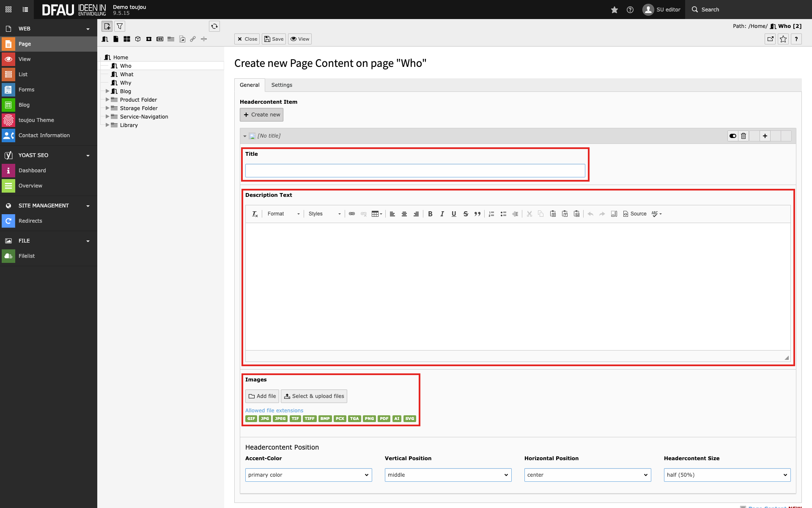Click the Bold icon in the editor toolbar
This screenshot has width=812, height=508.
pos(430,214)
